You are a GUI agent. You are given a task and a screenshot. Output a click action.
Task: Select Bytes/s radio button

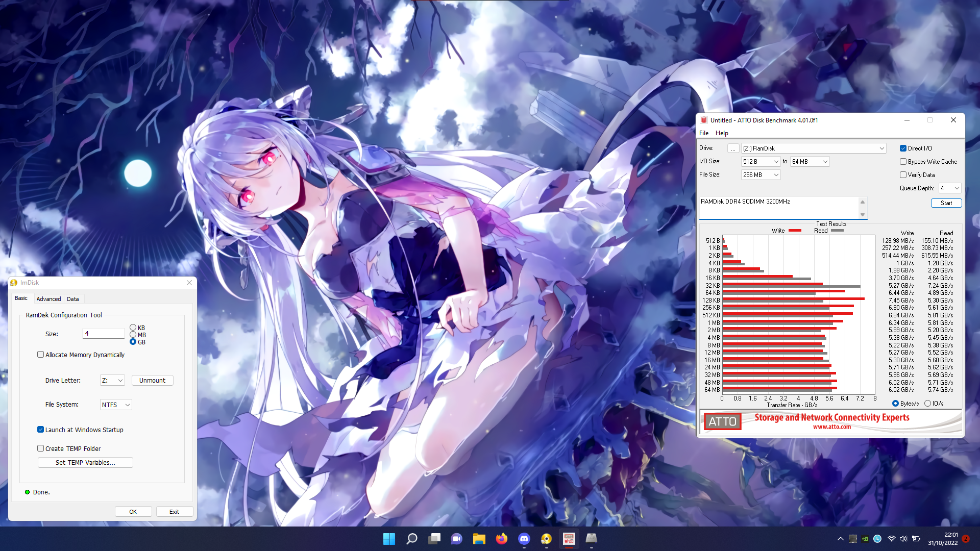pyautogui.click(x=895, y=404)
